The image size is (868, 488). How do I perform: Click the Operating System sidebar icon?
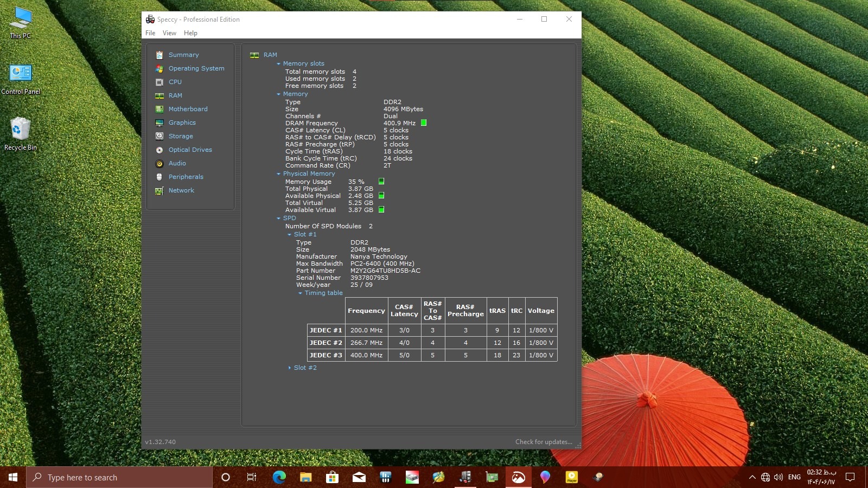pos(159,68)
